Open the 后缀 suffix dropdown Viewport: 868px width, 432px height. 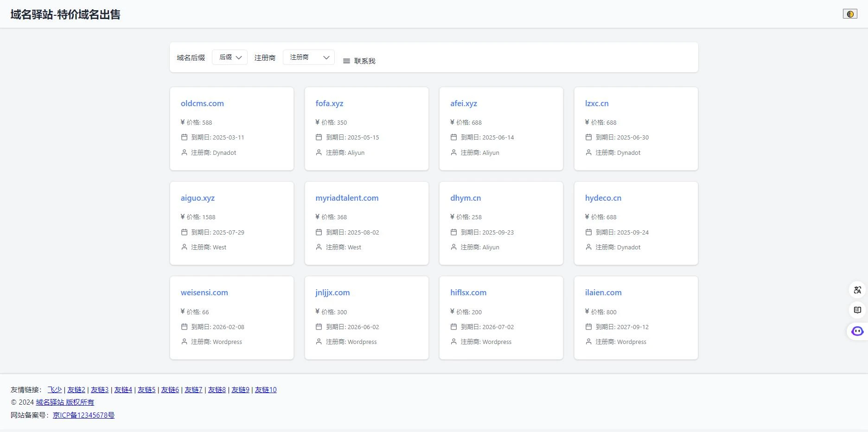(x=230, y=57)
